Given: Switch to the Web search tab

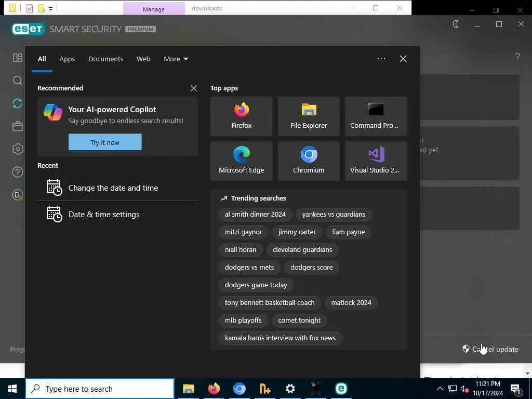Looking at the screenshot, I should [143, 59].
